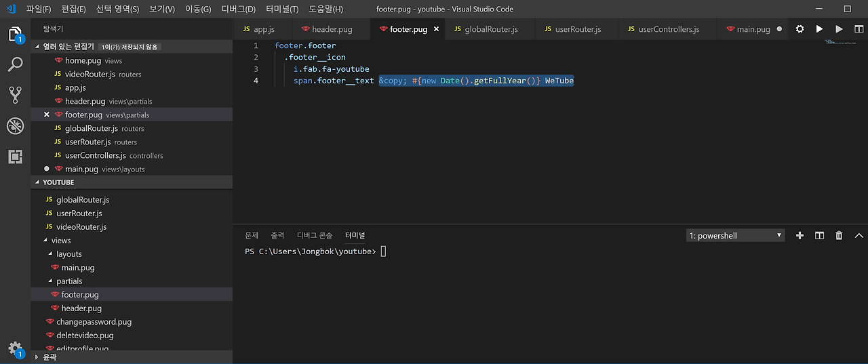Switch to the header.pug editor tab

[x=332, y=29]
